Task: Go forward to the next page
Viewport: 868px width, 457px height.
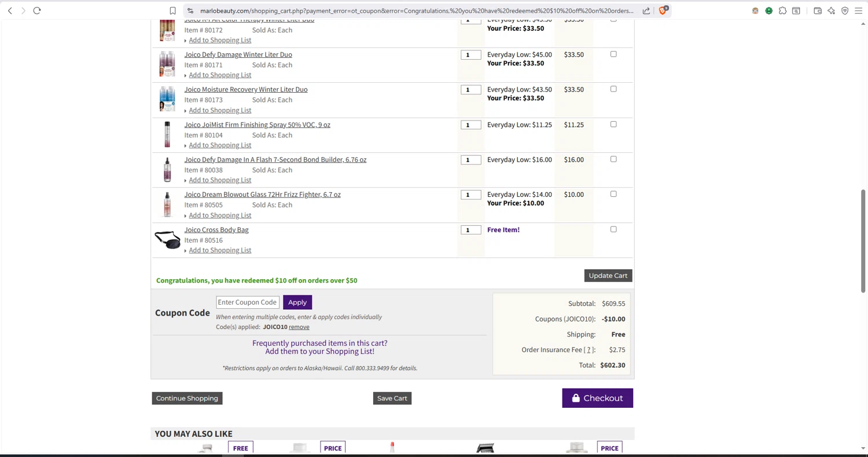Action: click(x=23, y=10)
